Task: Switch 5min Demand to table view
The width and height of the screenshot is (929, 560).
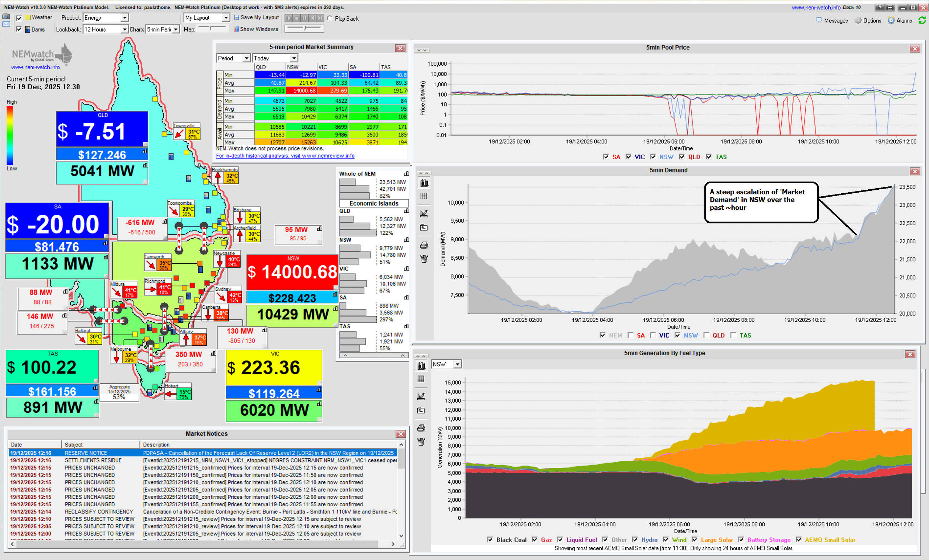Action: (424, 196)
